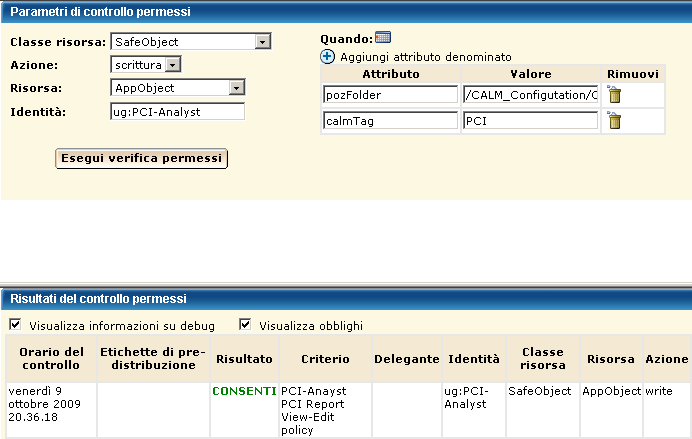692x439 pixels.
Task: Click the Delegante column header
Action: (x=406, y=359)
